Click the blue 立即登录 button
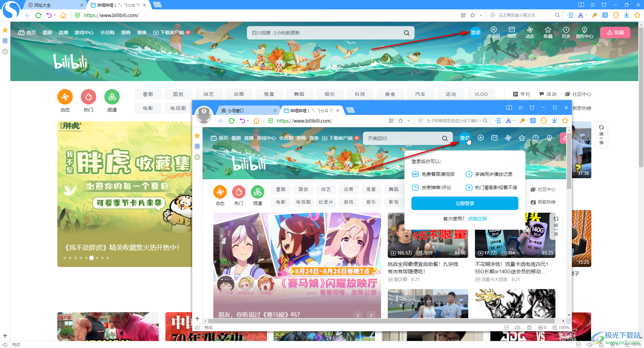This screenshot has height=348, width=644. click(465, 203)
